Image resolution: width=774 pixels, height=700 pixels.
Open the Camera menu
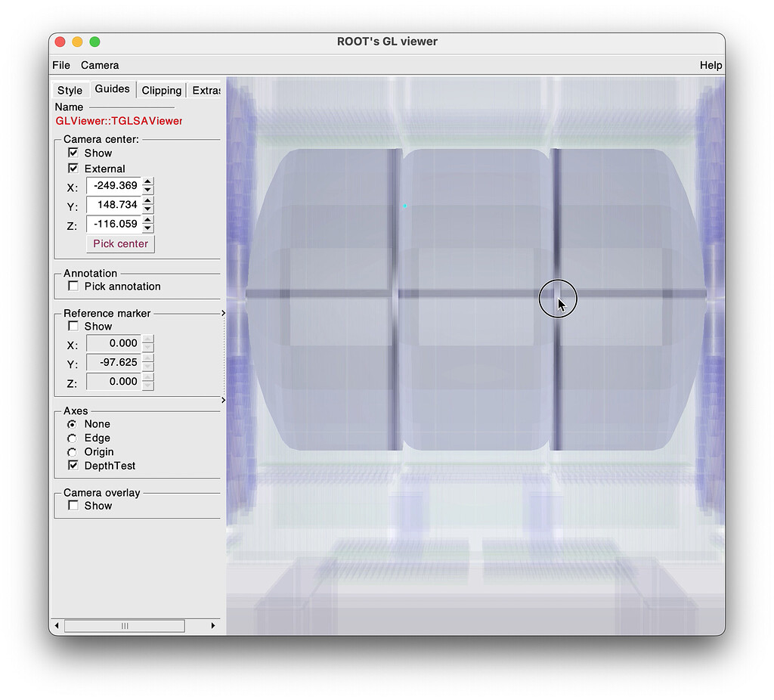[x=99, y=65]
